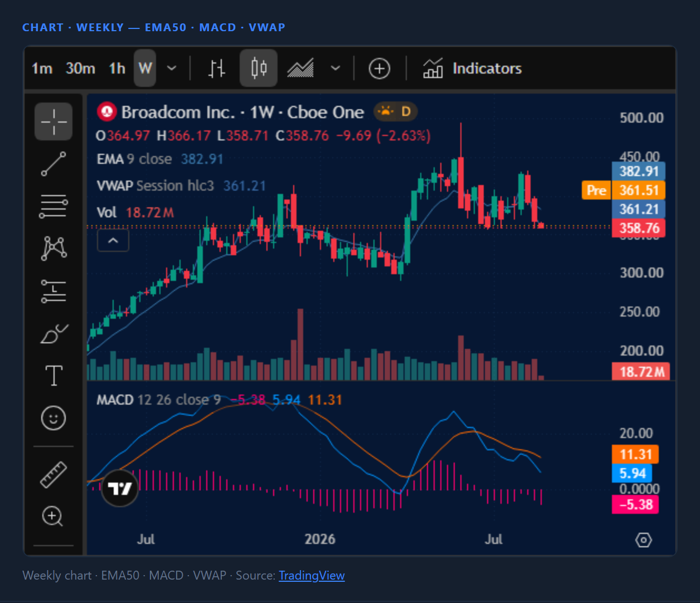The image size is (700, 603).
Task: Select the long position forecasting tool
Action: 54,291
